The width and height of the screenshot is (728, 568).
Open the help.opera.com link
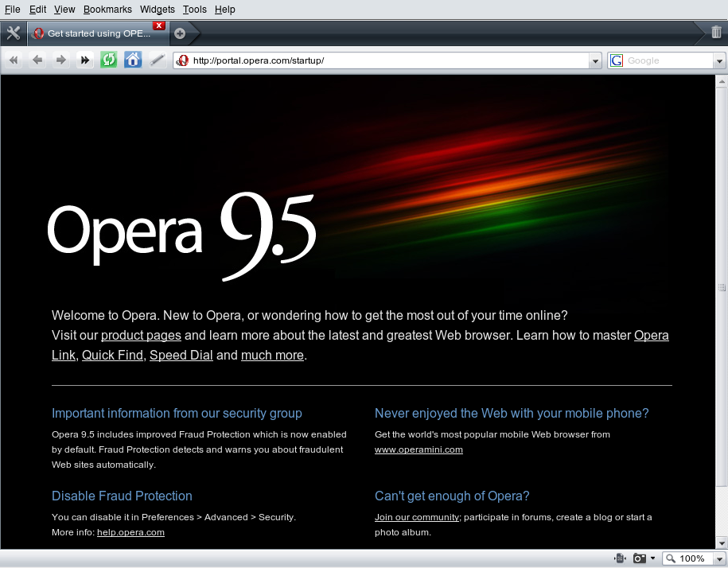click(131, 532)
